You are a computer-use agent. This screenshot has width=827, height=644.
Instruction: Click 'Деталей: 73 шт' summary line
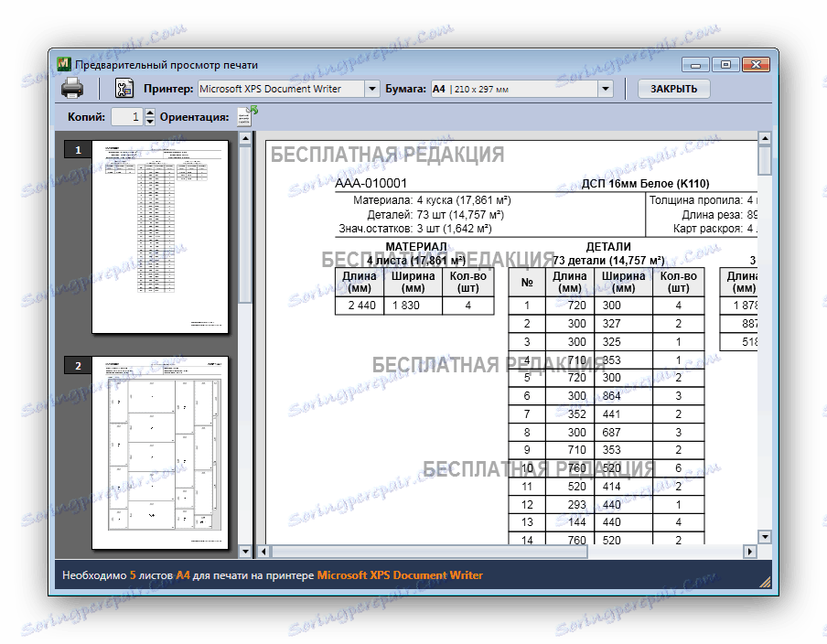tap(435, 215)
